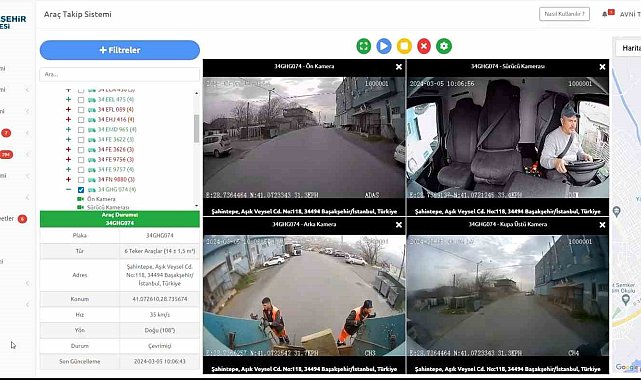Screen dimensions: 641x380
Task: Open the AVNİ user account menu
Action: click(630, 14)
